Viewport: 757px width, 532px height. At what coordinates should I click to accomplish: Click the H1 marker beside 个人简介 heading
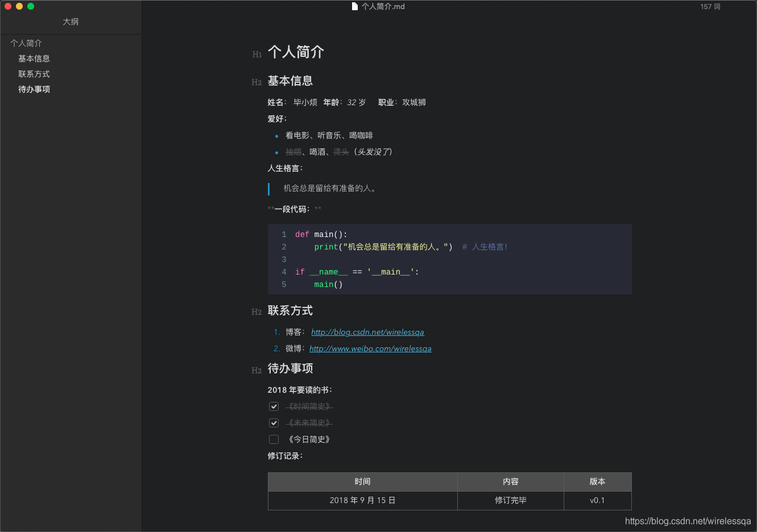pos(257,54)
